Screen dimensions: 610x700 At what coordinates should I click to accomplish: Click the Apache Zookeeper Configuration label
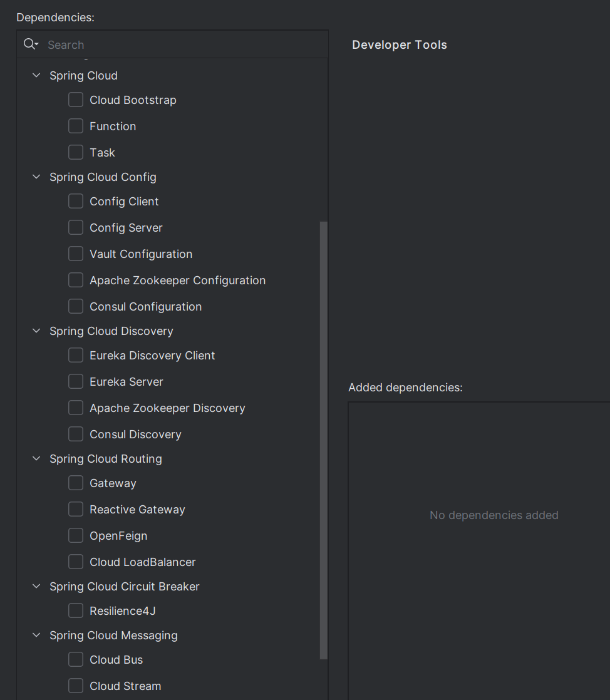click(x=177, y=281)
